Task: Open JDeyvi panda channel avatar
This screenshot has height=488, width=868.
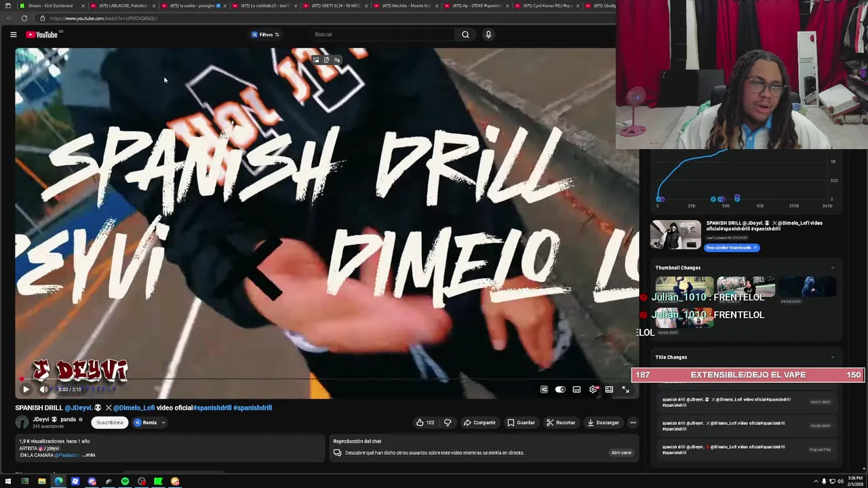Action: 22,422
